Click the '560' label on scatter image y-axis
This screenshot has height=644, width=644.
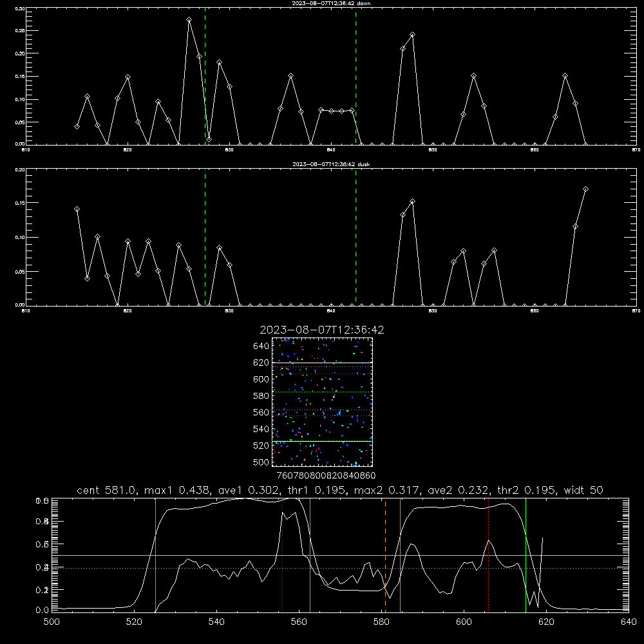pyautogui.click(x=261, y=413)
